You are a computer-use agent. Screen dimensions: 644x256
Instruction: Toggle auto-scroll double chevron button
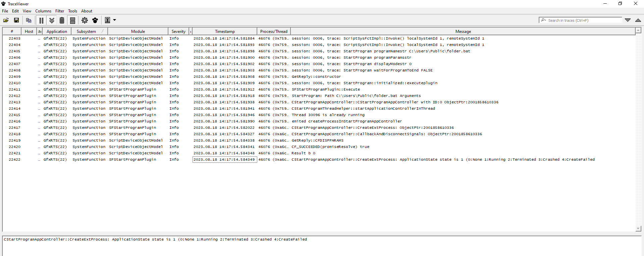tap(52, 20)
